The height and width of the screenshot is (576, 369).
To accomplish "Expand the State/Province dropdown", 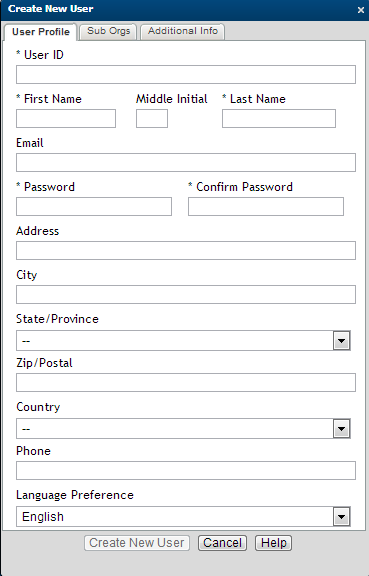I will click(x=183, y=341).
